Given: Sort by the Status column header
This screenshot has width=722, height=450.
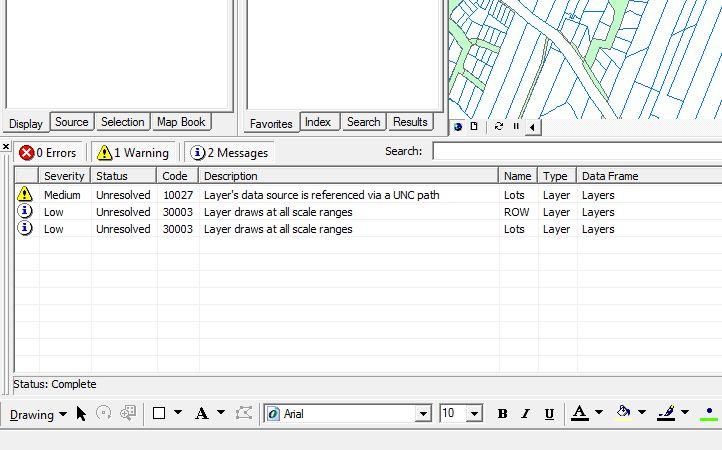Looking at the screenshot, I should pyautogui.click(x=124, y=176).
